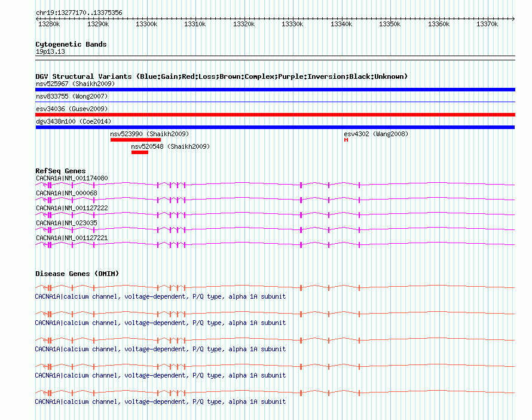This screenshot has width=532, height=420.
Task: Click the 13320k ruler tick label
Action: click(x=244, y=24)
